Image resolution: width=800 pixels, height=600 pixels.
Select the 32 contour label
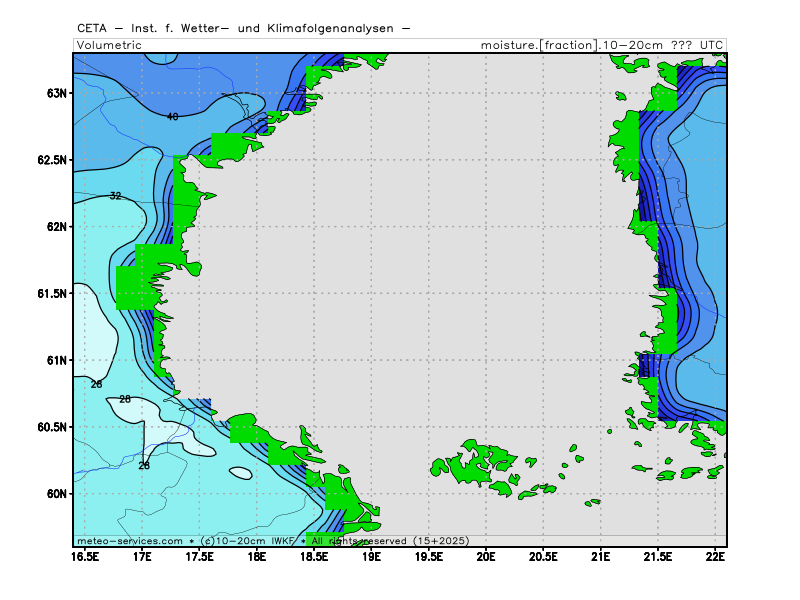point(115,196)
